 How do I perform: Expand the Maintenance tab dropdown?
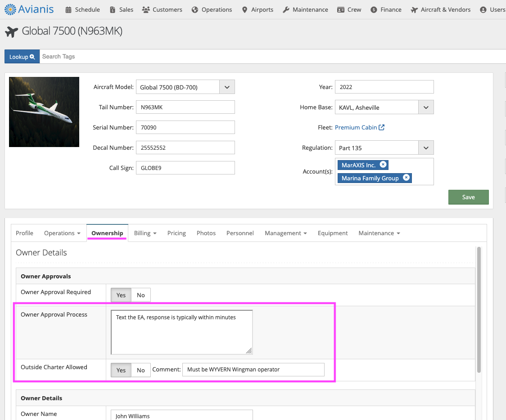pos(379,233)
